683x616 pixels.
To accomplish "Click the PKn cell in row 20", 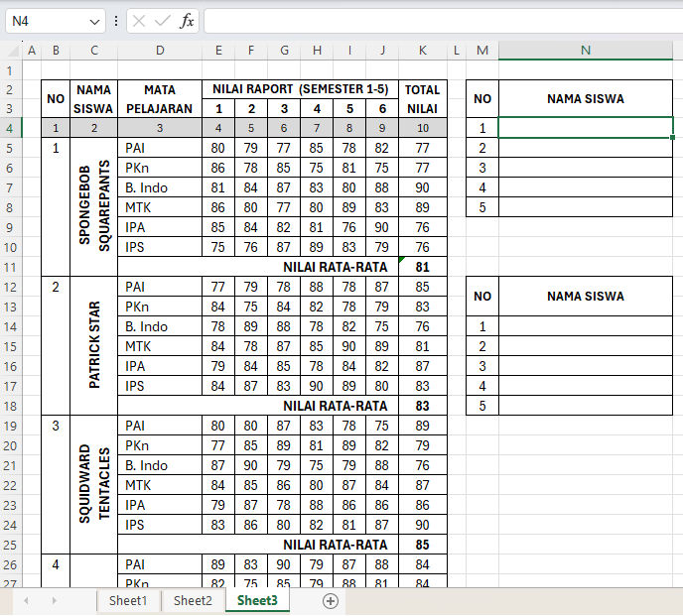I will click(x=160, y=445).
